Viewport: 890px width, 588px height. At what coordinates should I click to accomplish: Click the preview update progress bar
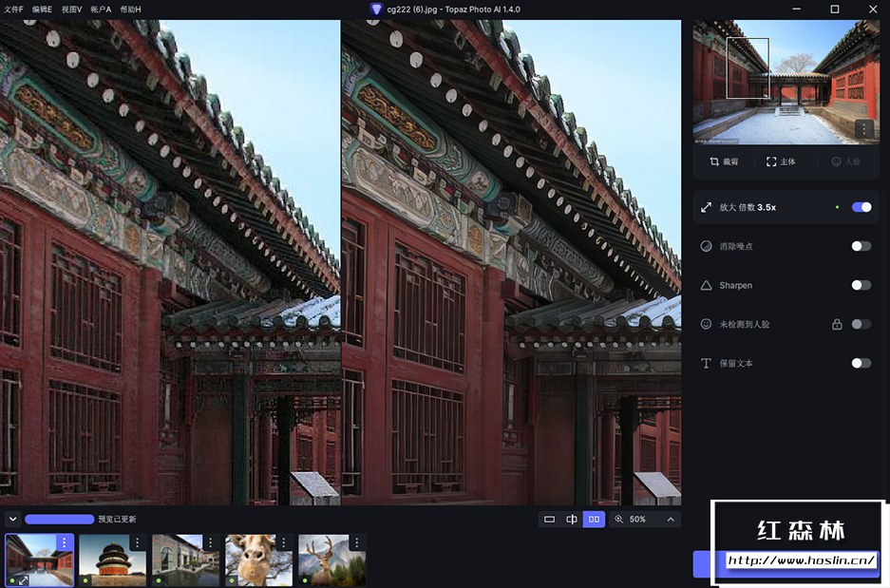coord(59,519)
